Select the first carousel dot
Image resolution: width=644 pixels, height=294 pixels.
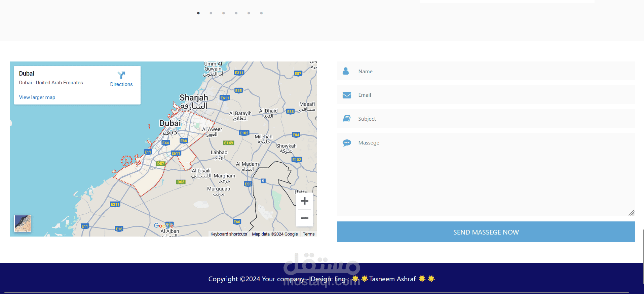[198, 13]
